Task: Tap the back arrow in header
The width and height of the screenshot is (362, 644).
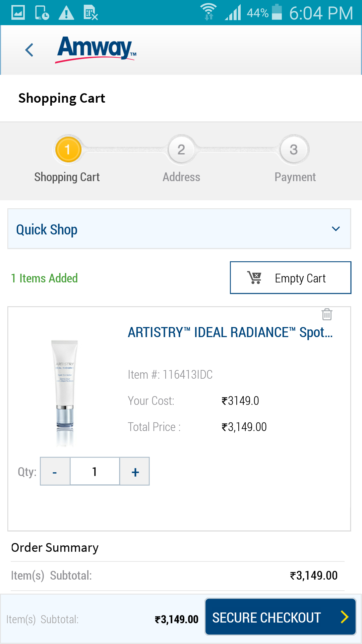Action: point(29,50)
